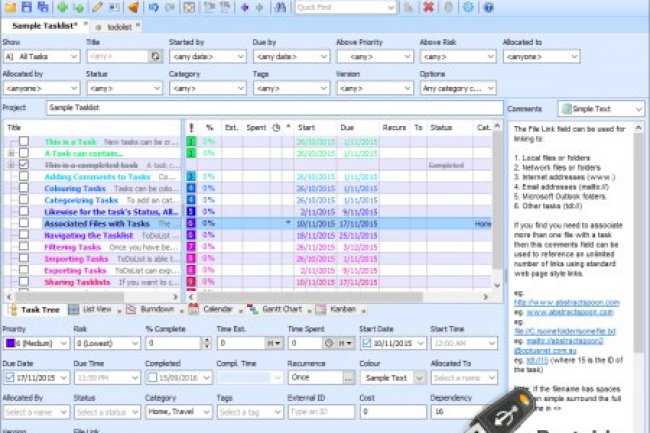This screenshot has height=433, width=650.
Task: Click the Recurrence browse ellipsis button
Action: [x=348, y=378]
